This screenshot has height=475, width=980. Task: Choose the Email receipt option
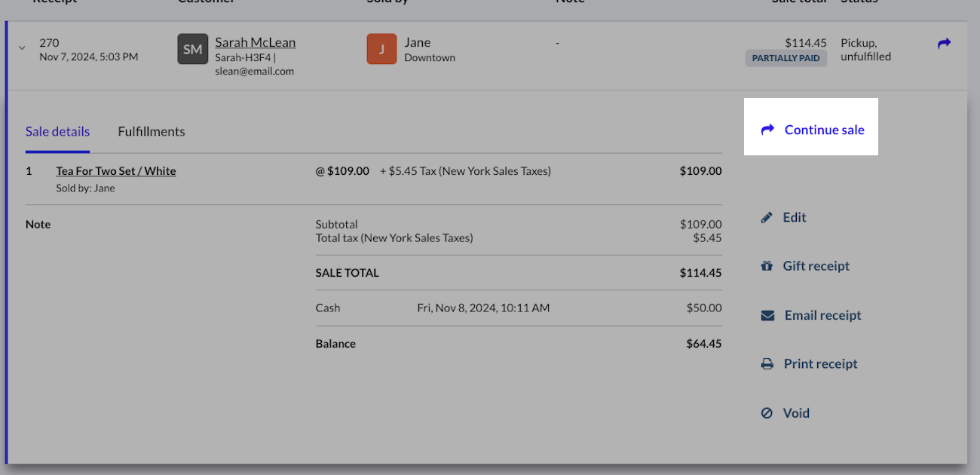[822, 315]
